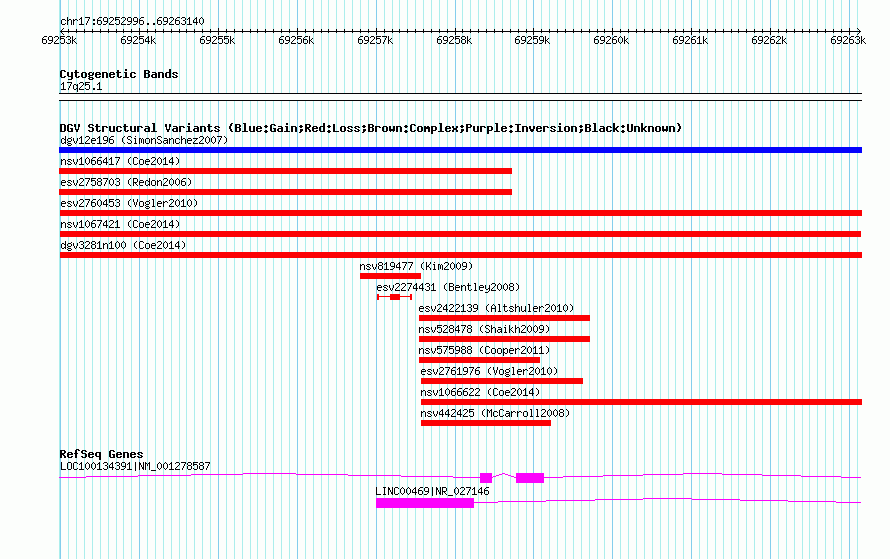This screenshot has height=559, width=890.
Task: Open nsv528478 (Shaikh2009) variant label
Action: pos(484,329)
